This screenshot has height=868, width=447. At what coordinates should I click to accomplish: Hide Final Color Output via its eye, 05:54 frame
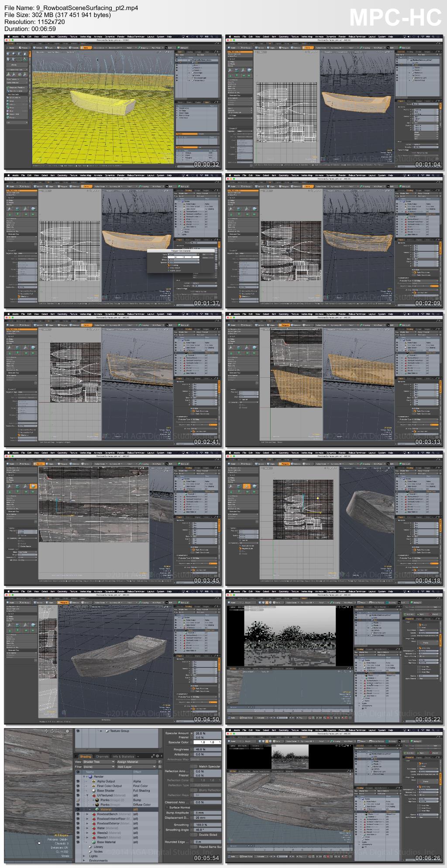(x=78, y=786)
